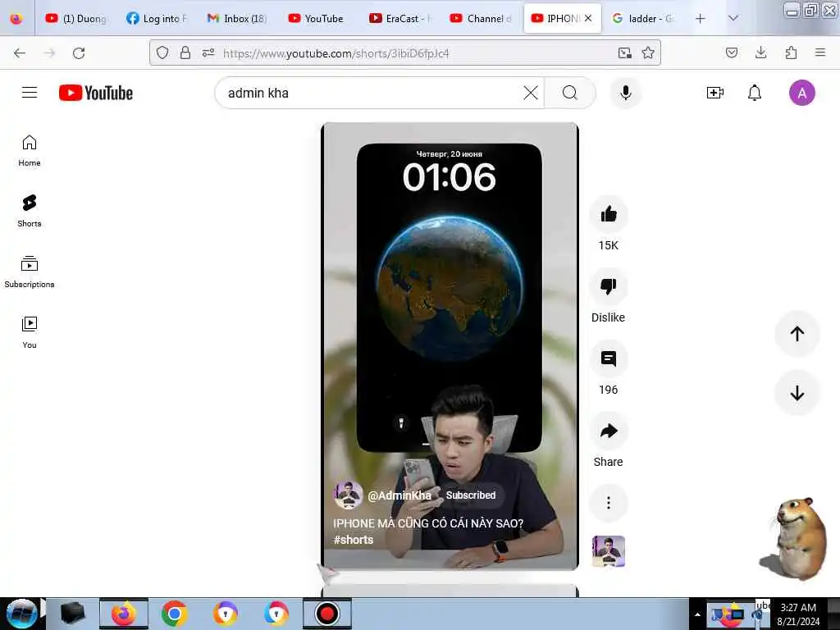Start voice search with the microphone
The width and height of the screenshot is (840, 630).
coord(625,93)
